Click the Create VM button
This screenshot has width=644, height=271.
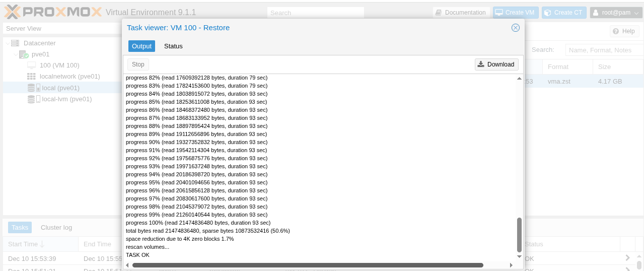click(516, 13)
